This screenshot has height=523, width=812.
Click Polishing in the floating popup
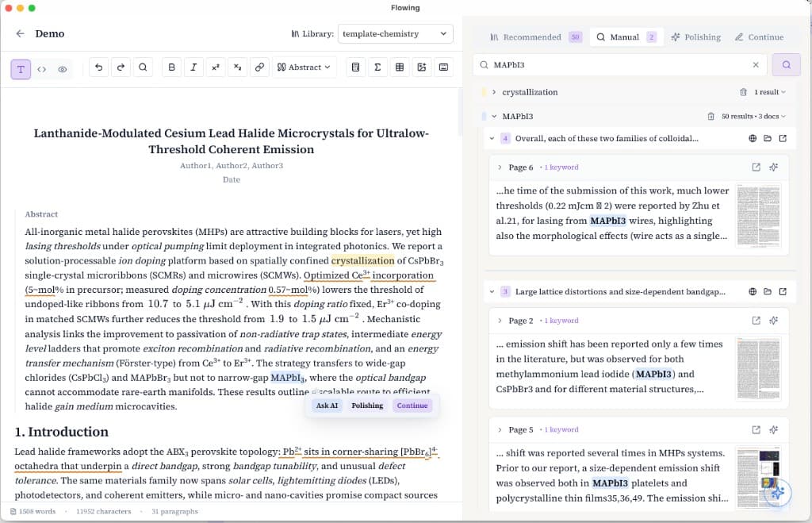point(367,406)
